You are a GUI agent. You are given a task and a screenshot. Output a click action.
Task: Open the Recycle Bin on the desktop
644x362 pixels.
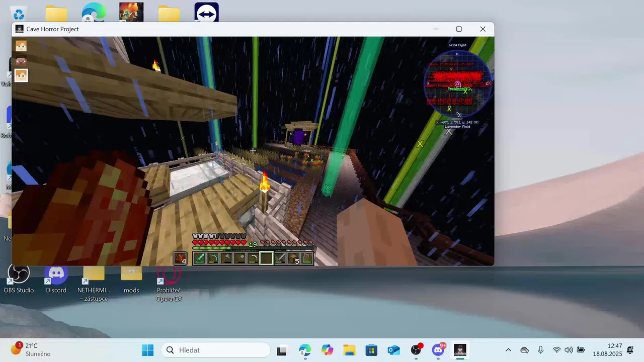[19, 13]
